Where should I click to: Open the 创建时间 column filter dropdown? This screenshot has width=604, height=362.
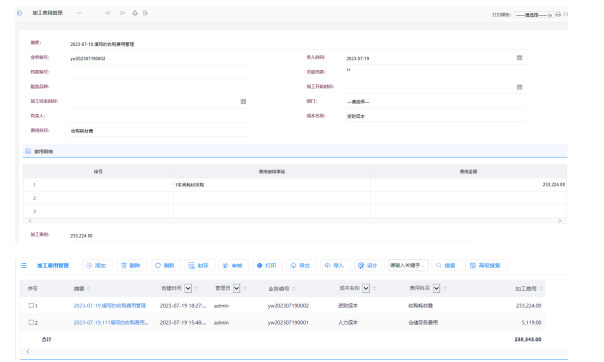pyautogui.click(x=188, y=288)
